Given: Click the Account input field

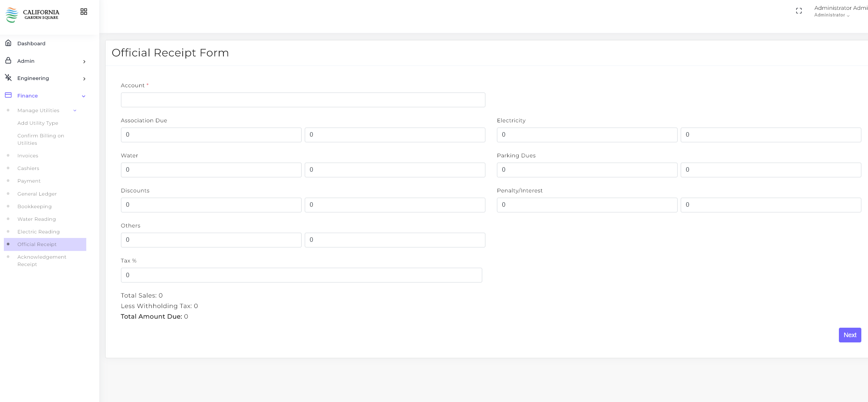Looking at the screenshot, I should tap(303, 100).
